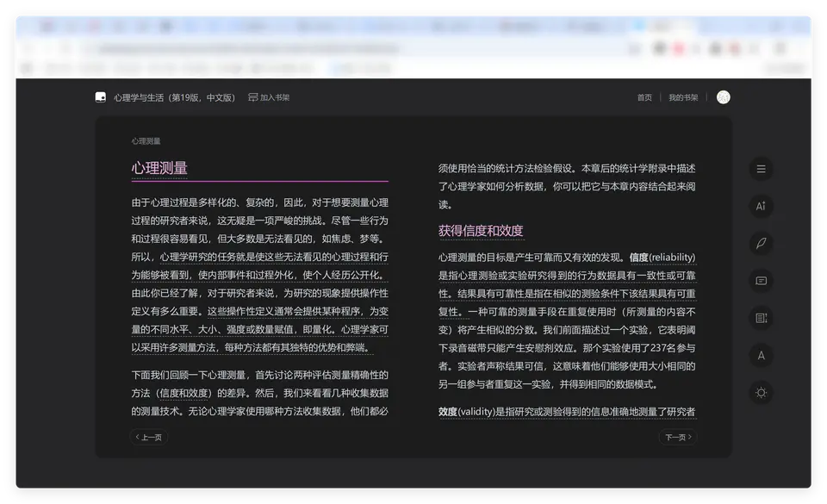Open the notes list icon in sidebar

click(761, 318)
